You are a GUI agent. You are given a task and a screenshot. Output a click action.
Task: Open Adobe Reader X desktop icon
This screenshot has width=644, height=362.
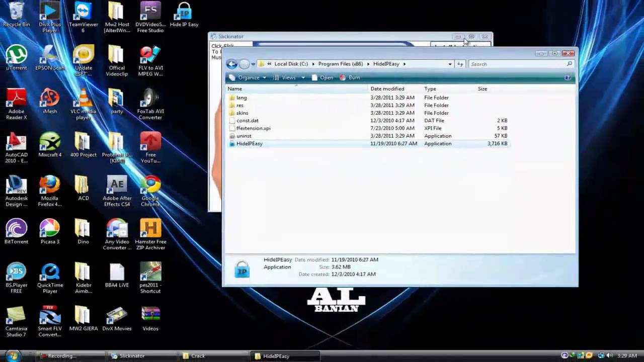(x=16, y=105)
